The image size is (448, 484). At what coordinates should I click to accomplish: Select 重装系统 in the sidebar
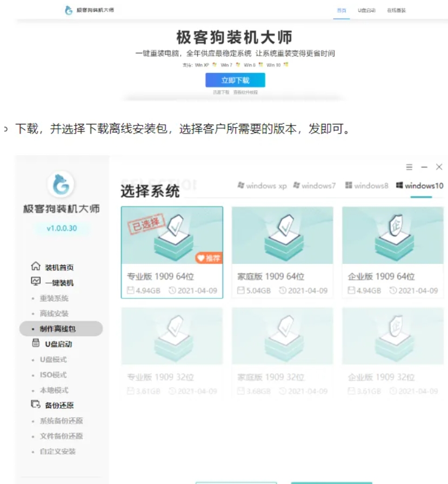point(54,298)
